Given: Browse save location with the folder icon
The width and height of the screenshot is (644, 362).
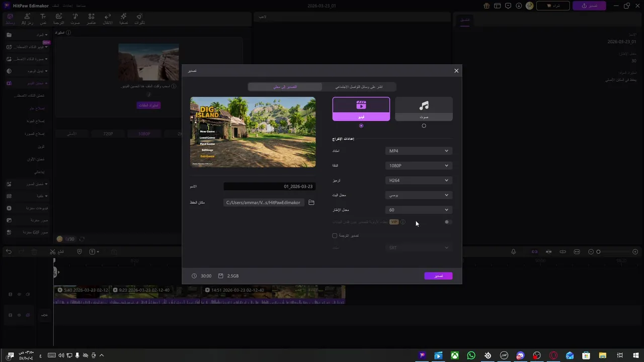Looking at the screenshot, I should pyautogui.click(x=311, y=203).
